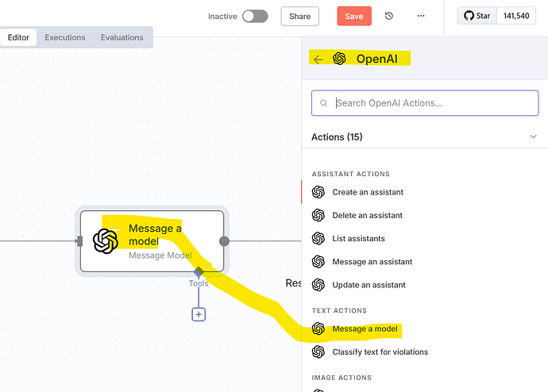Collapse the Actions (15) section chevron
This screenshot has width=548, height=392.
pyautogui.click(x=534, y=136)
